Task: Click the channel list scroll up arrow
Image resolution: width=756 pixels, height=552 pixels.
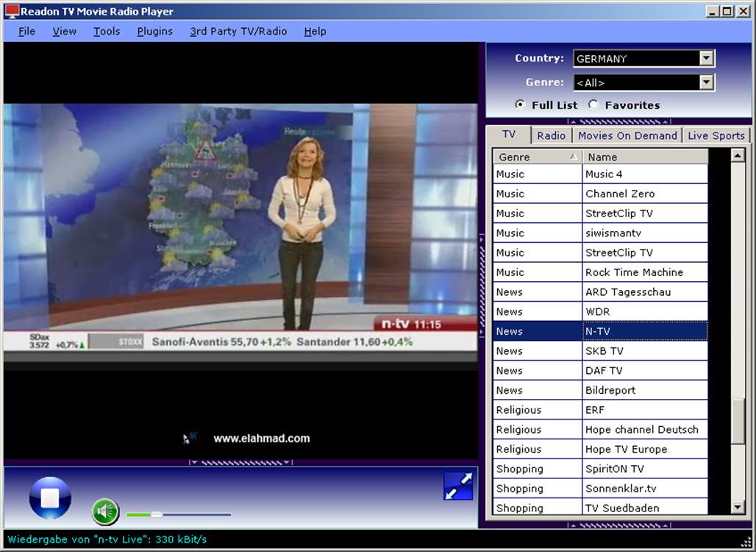Action: click(738, 155)
